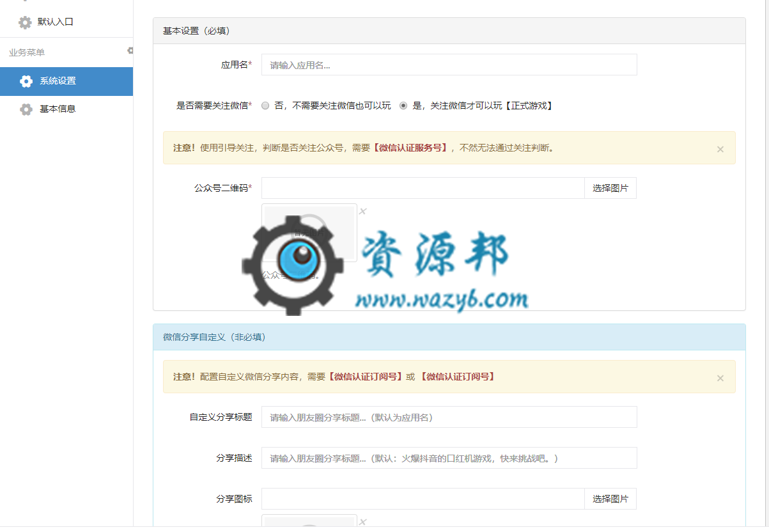Focus the 分享图标 text field
The height and width of the screenshot is (532, 769).
[423, 499]
